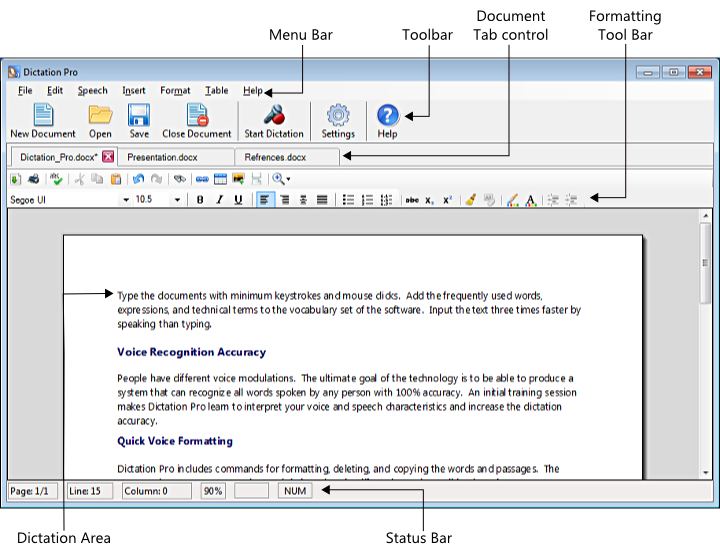The height and width of the screenshot is (550, 720).
Task: Insert a hyperlink with the chain icon
Action: point(202,179)
